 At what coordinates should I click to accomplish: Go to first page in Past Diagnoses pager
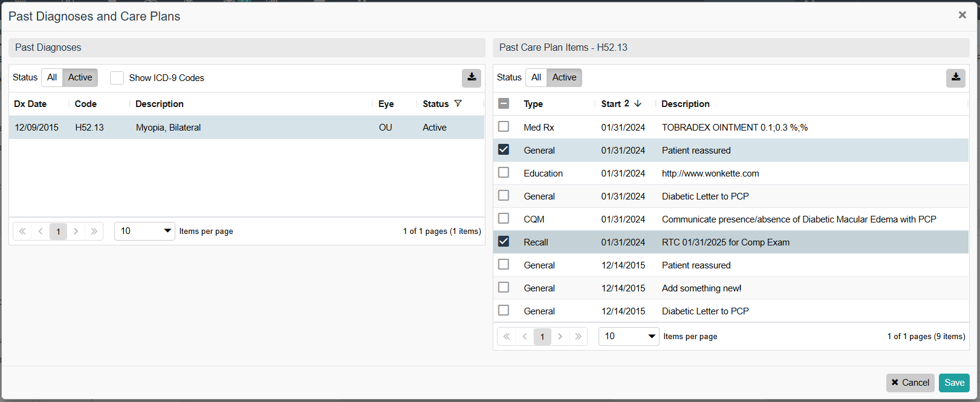tap(22, 231)
